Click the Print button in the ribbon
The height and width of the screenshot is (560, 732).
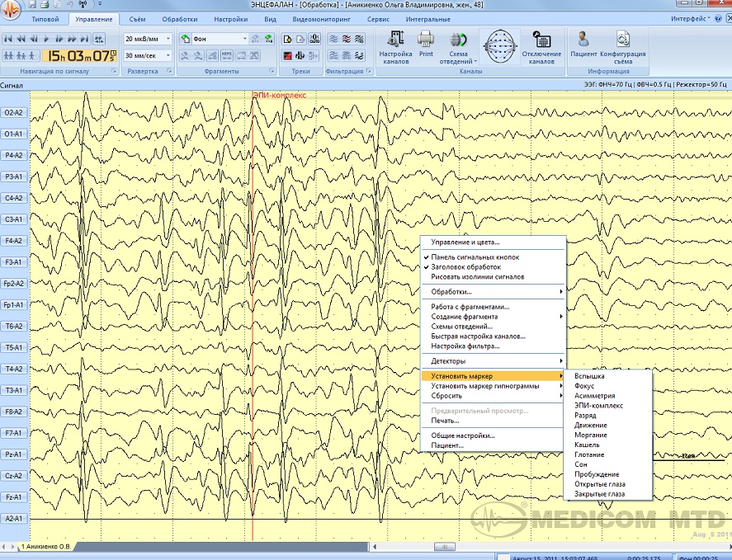[426, 45]
